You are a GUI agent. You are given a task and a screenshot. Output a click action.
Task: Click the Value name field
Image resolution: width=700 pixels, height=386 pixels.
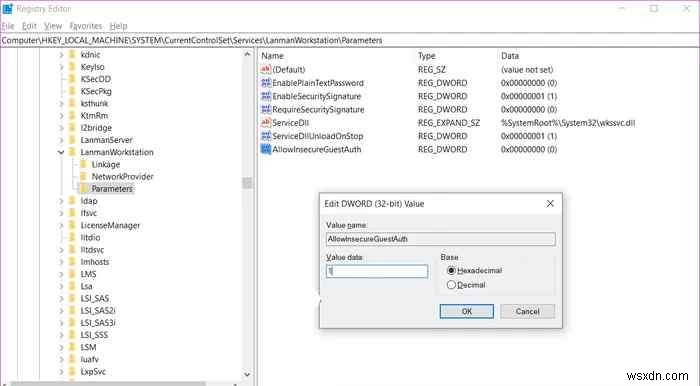[441, 239]
